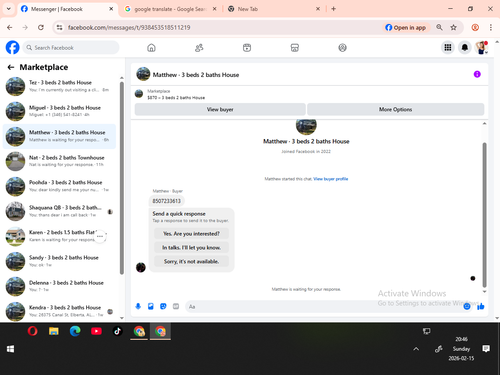Click the Open in app button
Image resolution: width=500 pixels, height=375 pixels.
[406, 27]
